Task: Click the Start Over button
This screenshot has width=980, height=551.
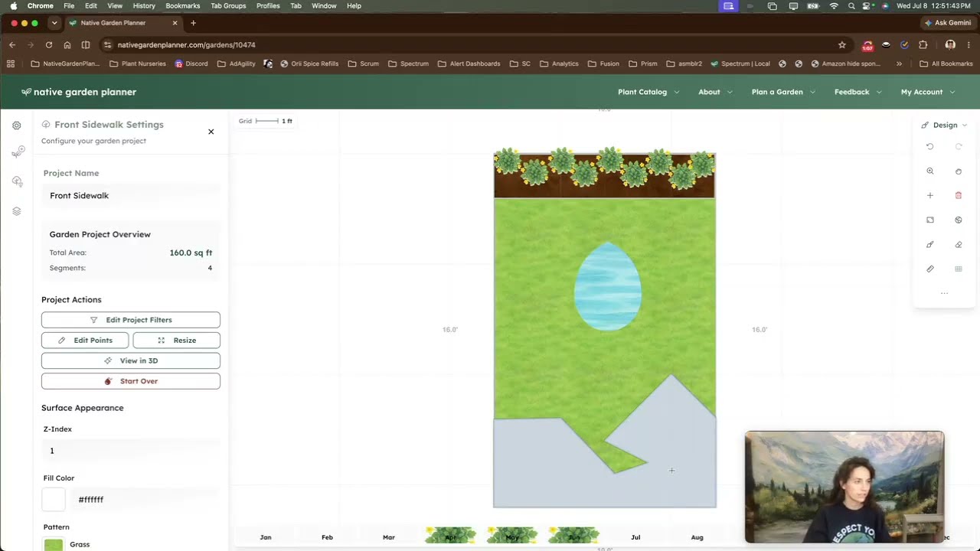Action: point(131,381)
